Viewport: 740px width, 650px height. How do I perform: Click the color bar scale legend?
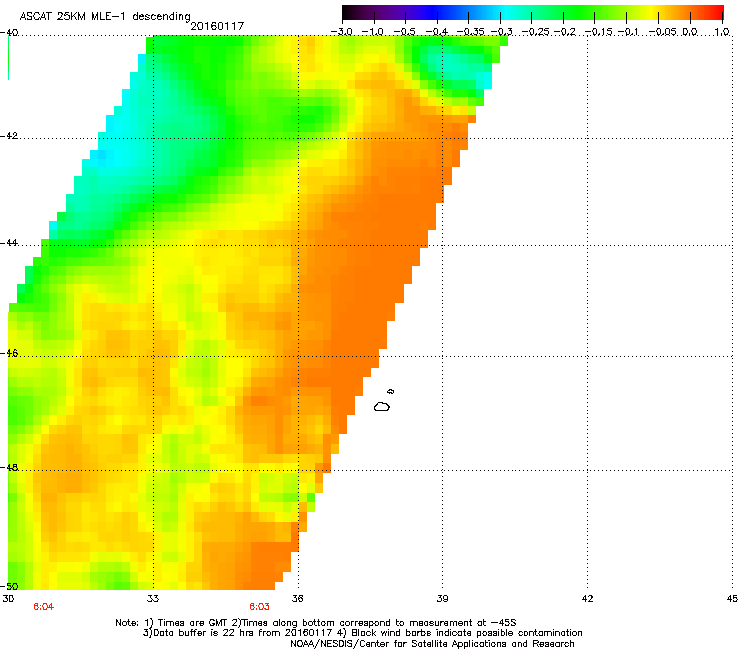[x=532, y=13]
